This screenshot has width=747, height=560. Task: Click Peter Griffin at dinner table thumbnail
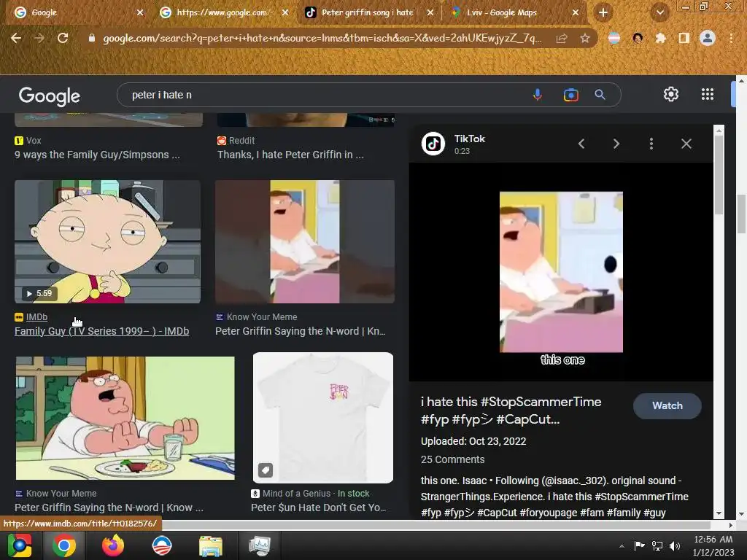[125, 418]
